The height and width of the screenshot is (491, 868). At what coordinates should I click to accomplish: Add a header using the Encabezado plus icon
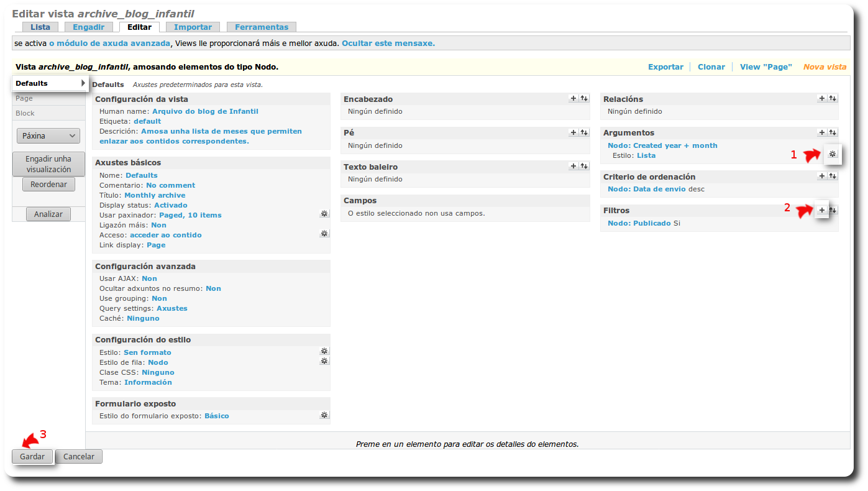pyautogui.click(x=573, y=98)
